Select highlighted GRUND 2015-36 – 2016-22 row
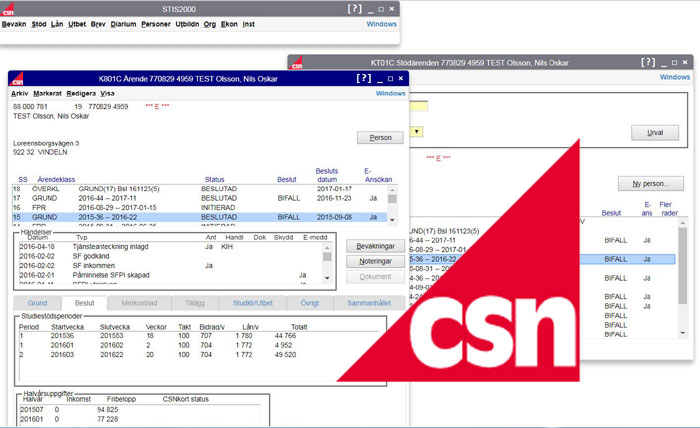 [x=200, y=217]
